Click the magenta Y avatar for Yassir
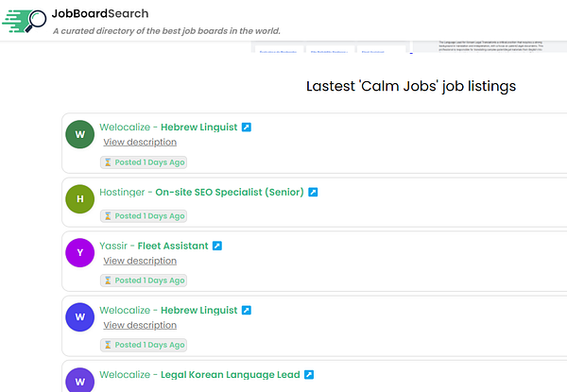Image resolution: width=567 pixels, height=392 pixels. [x=80, y=252]
